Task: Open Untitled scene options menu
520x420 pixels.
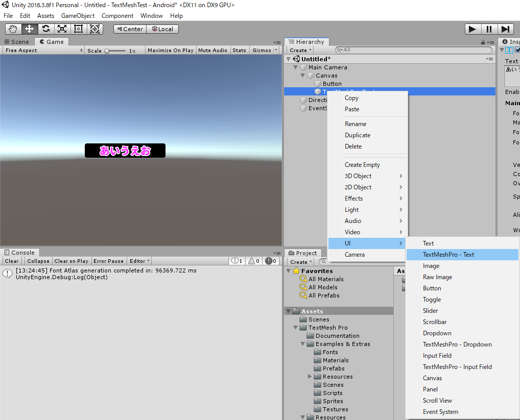Action: tap(489, 59)
